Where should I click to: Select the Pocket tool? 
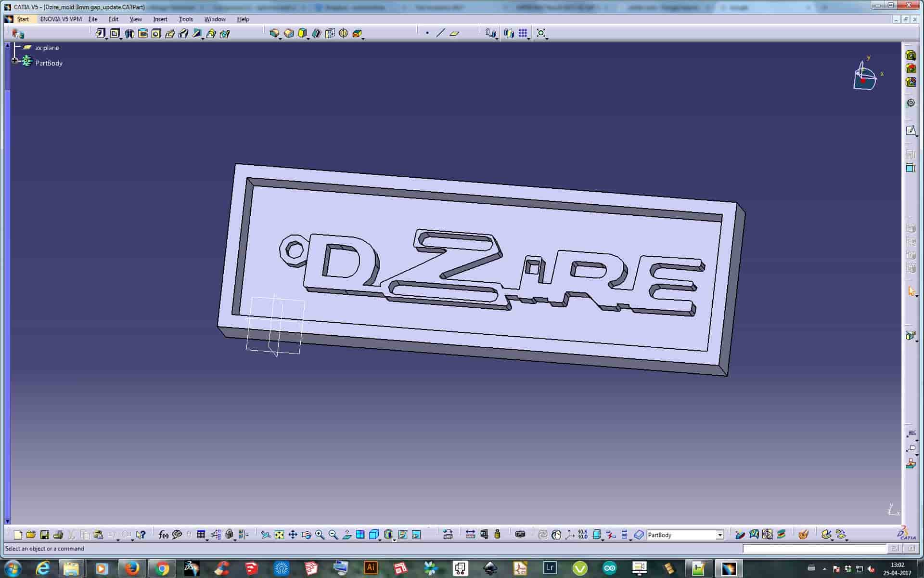(x=115, y=33)
